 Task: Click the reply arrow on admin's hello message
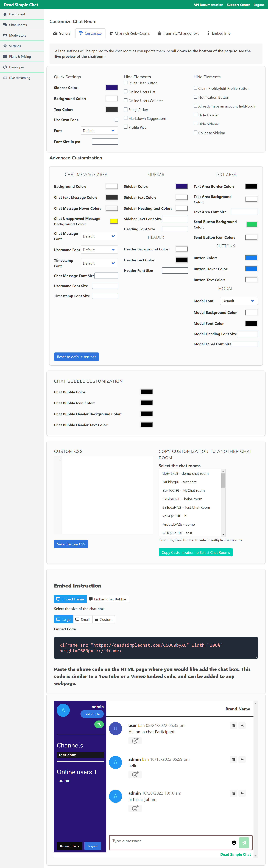click(242, 760)
